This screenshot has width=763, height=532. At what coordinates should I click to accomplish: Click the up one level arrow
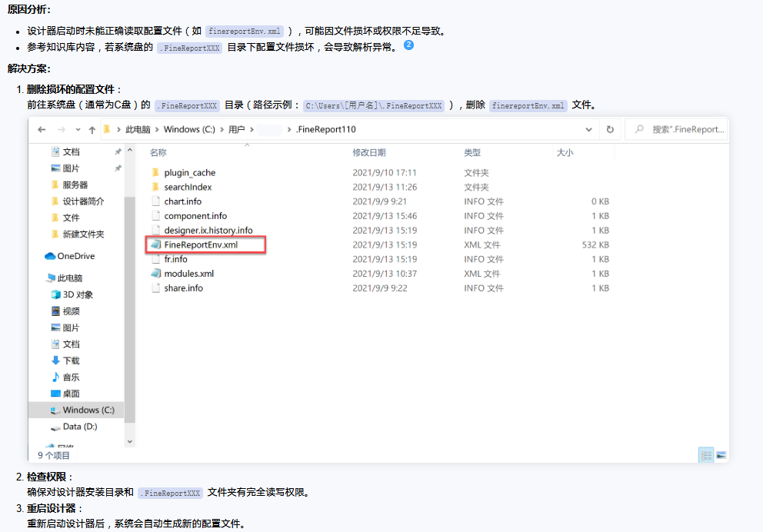pyautogui.click(x=92, y=129)
